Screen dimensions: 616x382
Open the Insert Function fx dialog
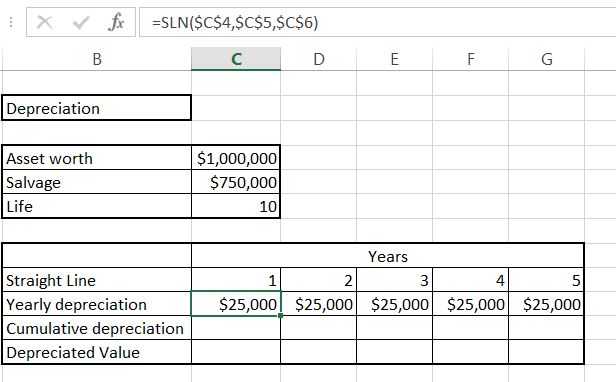tap(116, 22)
